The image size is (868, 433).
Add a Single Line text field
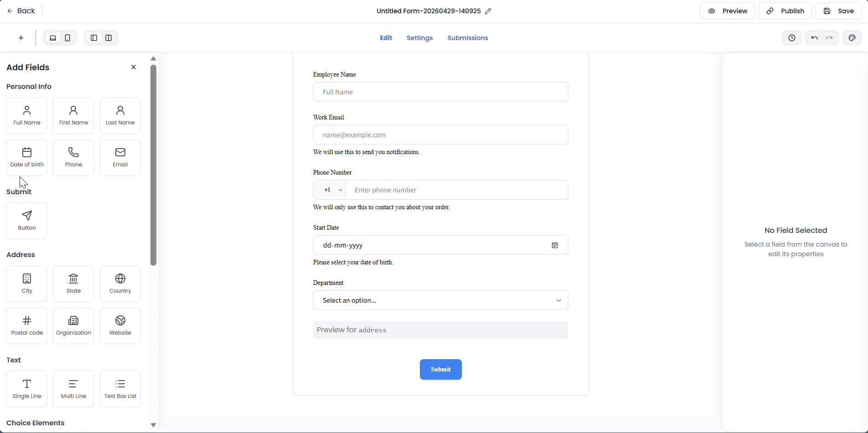coord(27,389)
